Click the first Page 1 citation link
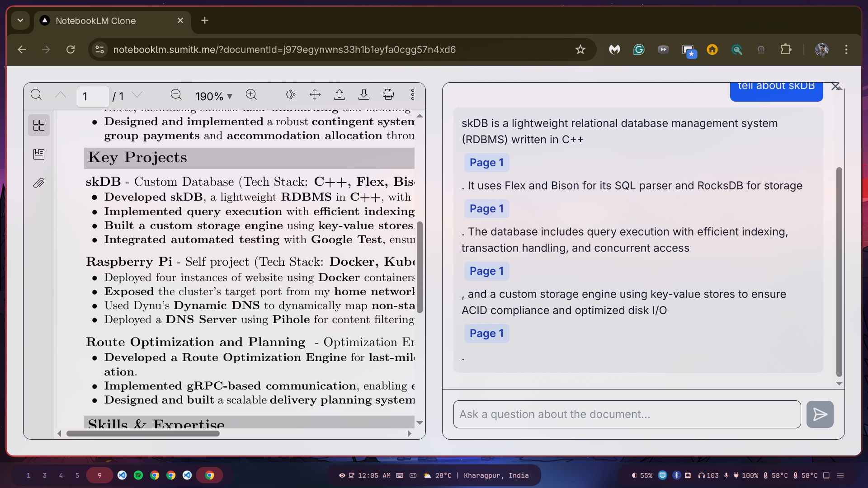Viewport: 868px width, 488px height. [486, 163]
